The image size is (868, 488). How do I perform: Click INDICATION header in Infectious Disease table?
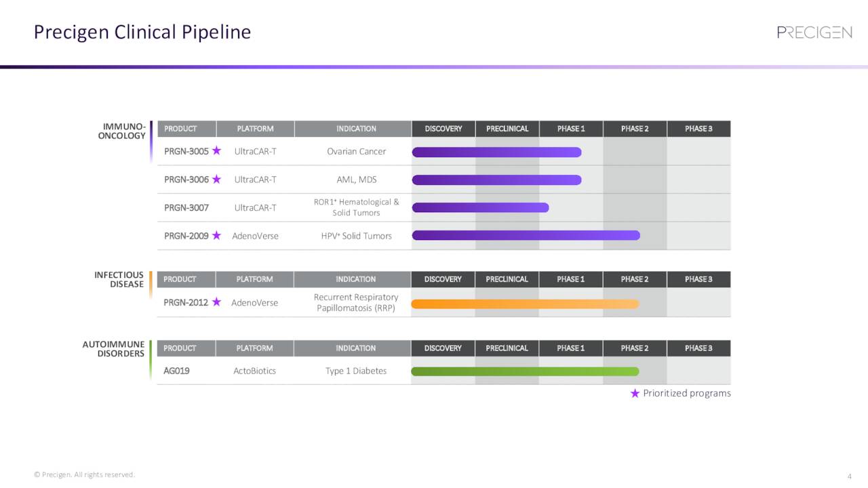[353, 279]
